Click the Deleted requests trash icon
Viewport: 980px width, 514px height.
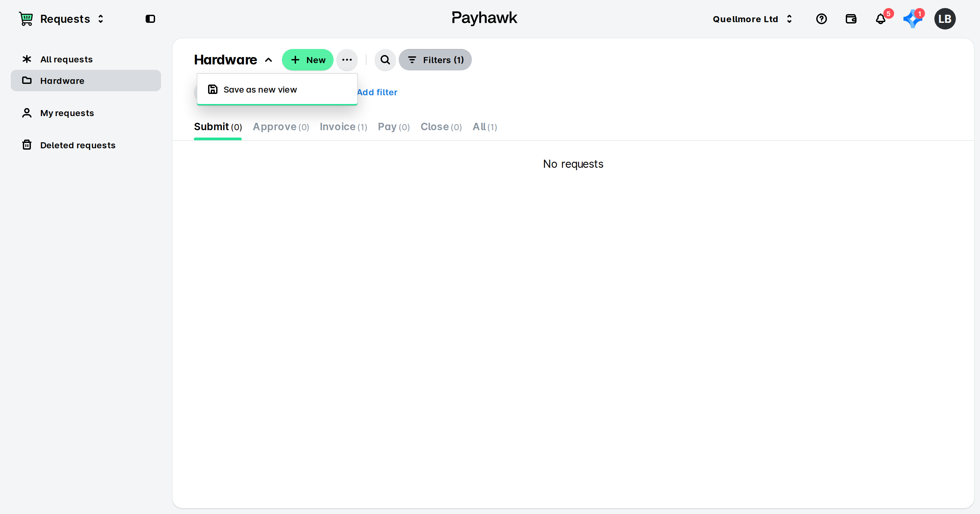[27, 145]
